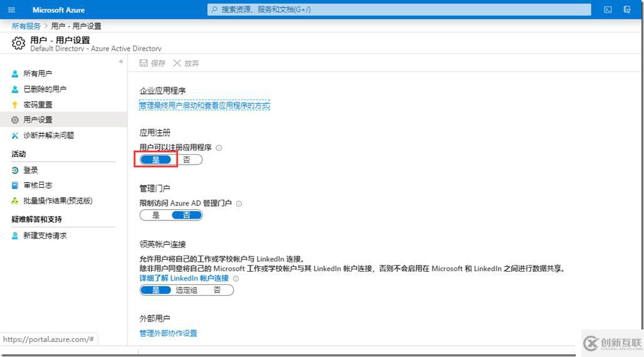644x357 pixels.
Task: Open 所有用户 in the sidebar
Action: click(38, 73)
